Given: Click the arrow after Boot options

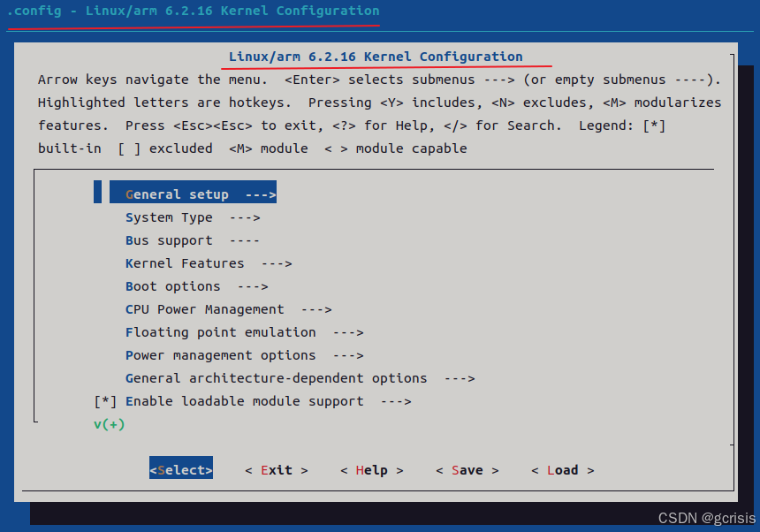Looking at the screenshot, I should pyautogui.click(x=253, y=286).
